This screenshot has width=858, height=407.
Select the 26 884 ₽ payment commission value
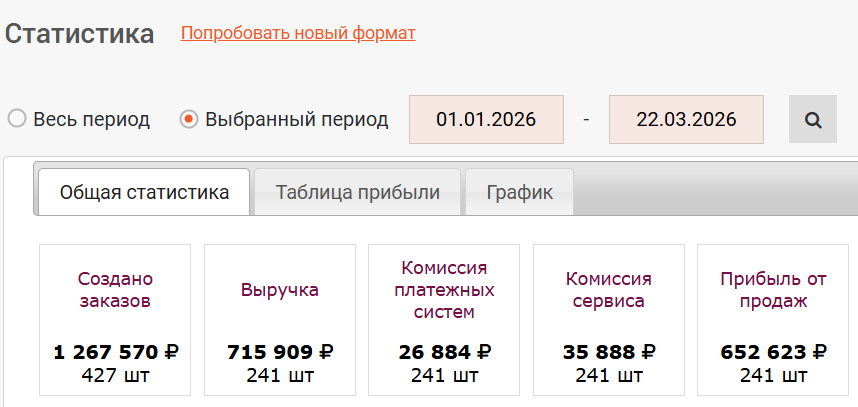click(444, 352)
